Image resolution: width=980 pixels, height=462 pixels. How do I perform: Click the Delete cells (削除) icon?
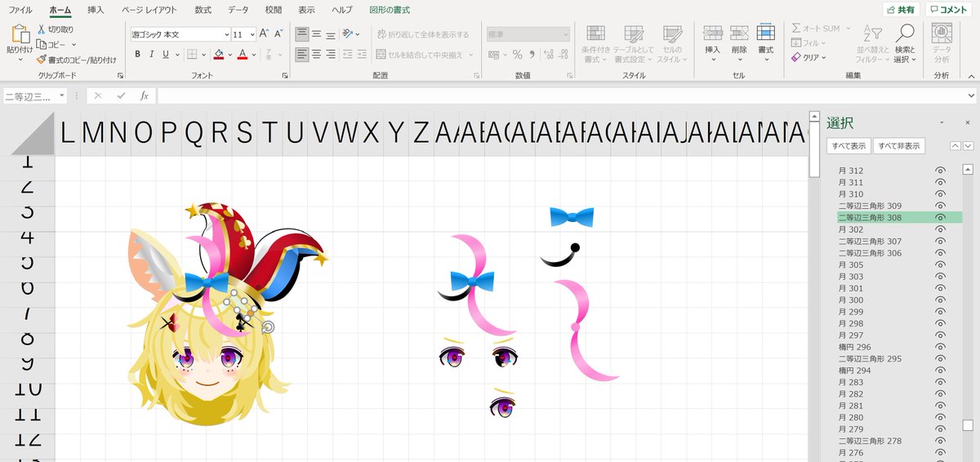739,33
